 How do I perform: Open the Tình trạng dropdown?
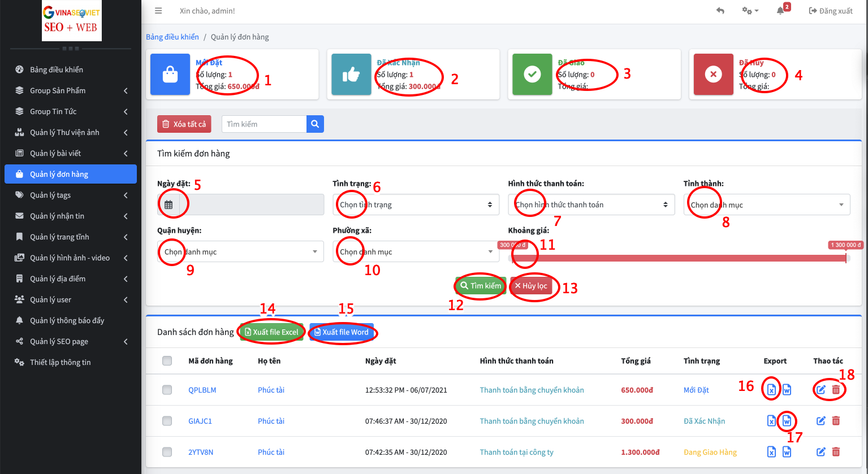(x=416, y=205)
